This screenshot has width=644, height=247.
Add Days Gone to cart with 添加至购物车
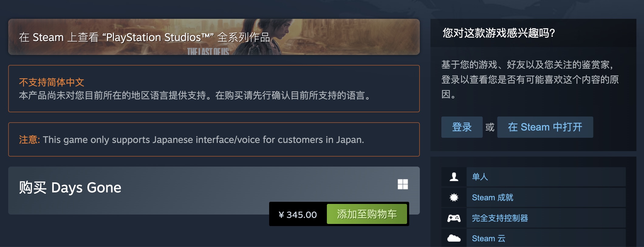(x=367, y=214)
